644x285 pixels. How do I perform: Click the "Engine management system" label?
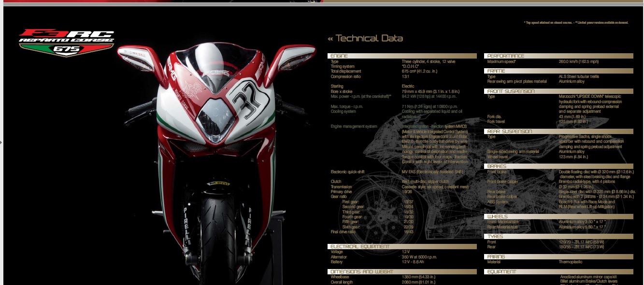[354, 126]
